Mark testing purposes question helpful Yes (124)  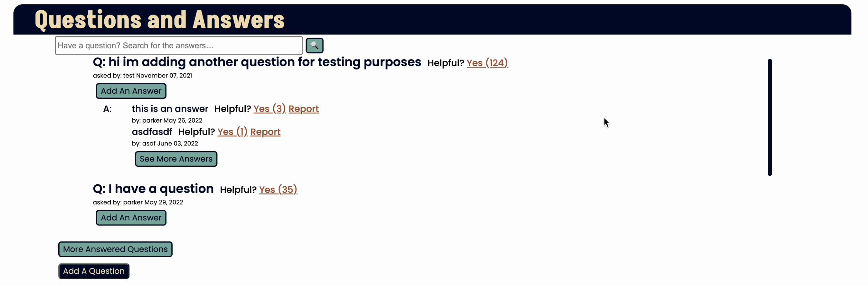(487, 63)
